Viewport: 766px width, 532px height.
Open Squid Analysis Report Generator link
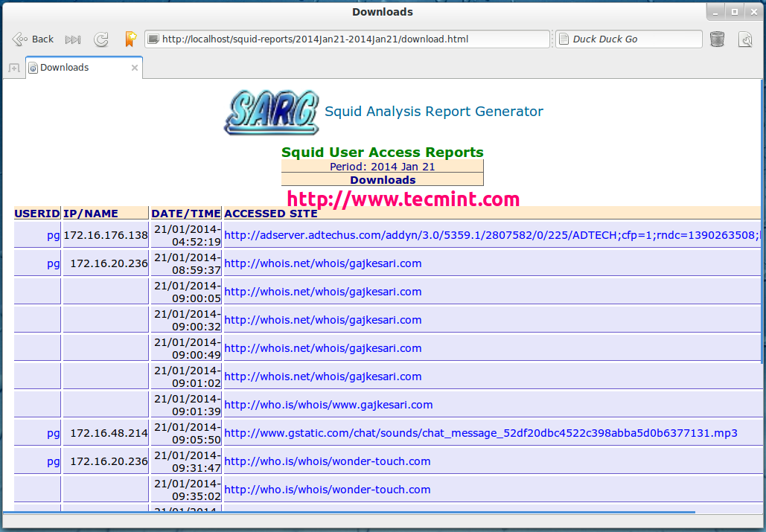pyautogui.click(x=434, y=112)
